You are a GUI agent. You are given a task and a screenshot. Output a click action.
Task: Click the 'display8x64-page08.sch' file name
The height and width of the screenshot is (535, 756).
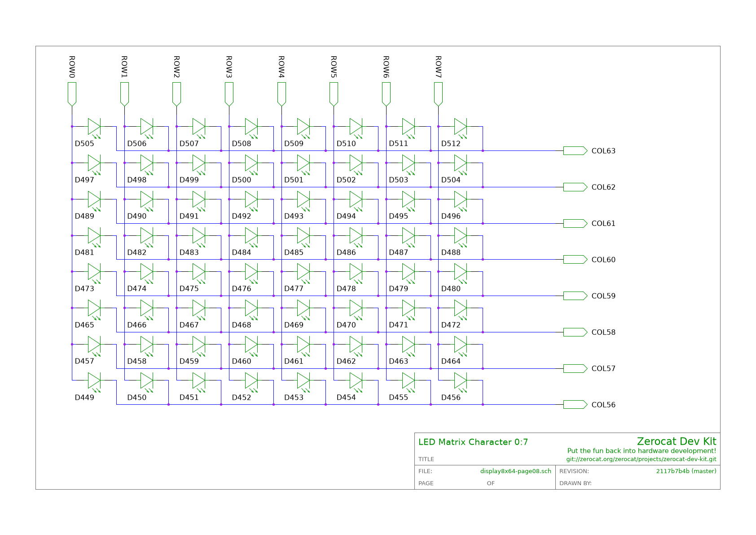click(x=516, y=471)
